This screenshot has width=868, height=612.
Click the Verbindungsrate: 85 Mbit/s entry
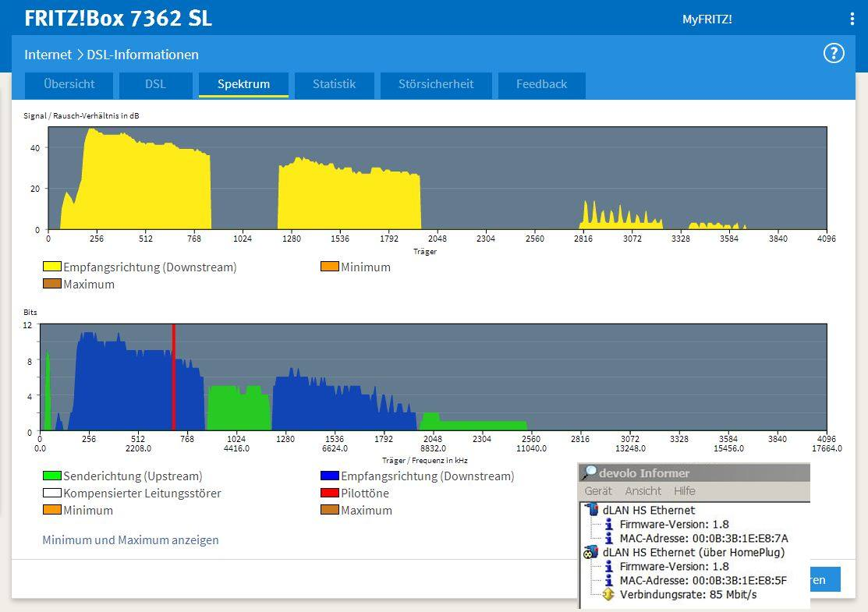click(x=688, y=595)
